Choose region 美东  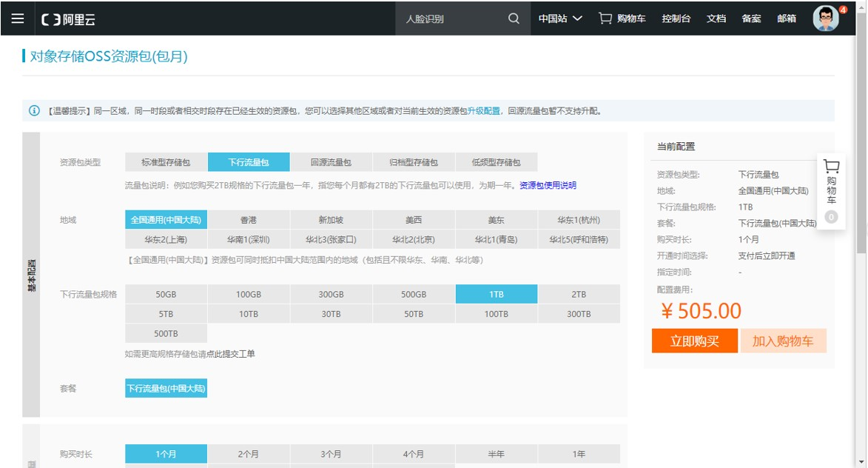coord(496,220)
